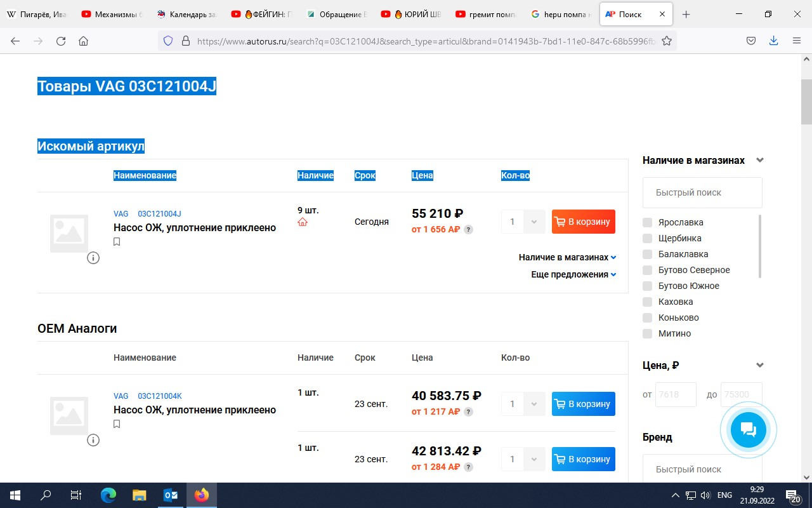Screen dimensions: 812x508
Task: Open article link 03C121004J
Action: point(160,214)
